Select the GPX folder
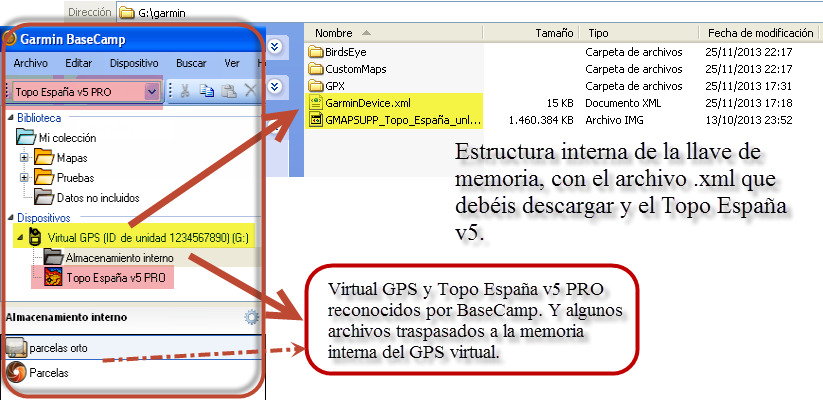This screenshot has width=823, height=401. [x=335, y=86]
